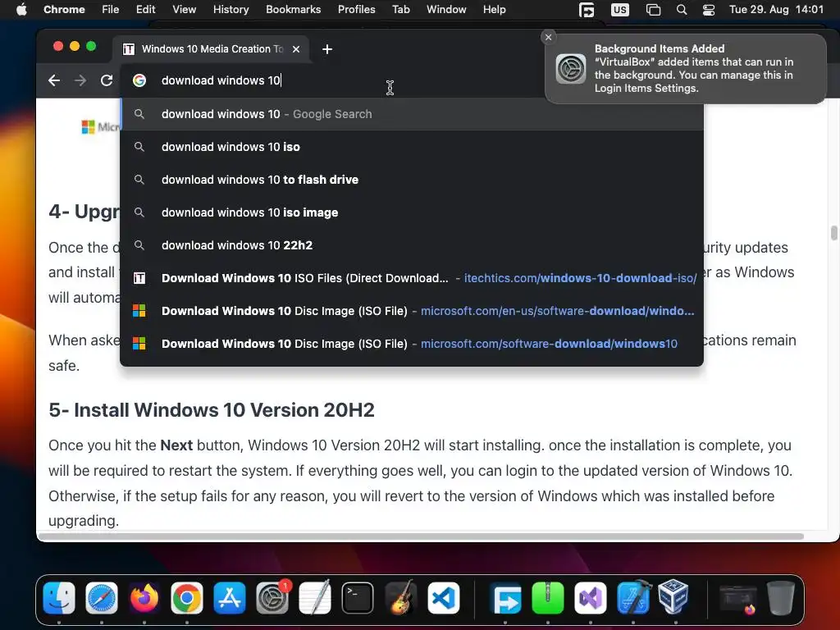This screenshot has height=630, width=840.
Task: Launch Visual Studio Code from the Dock
Action: 443,597
